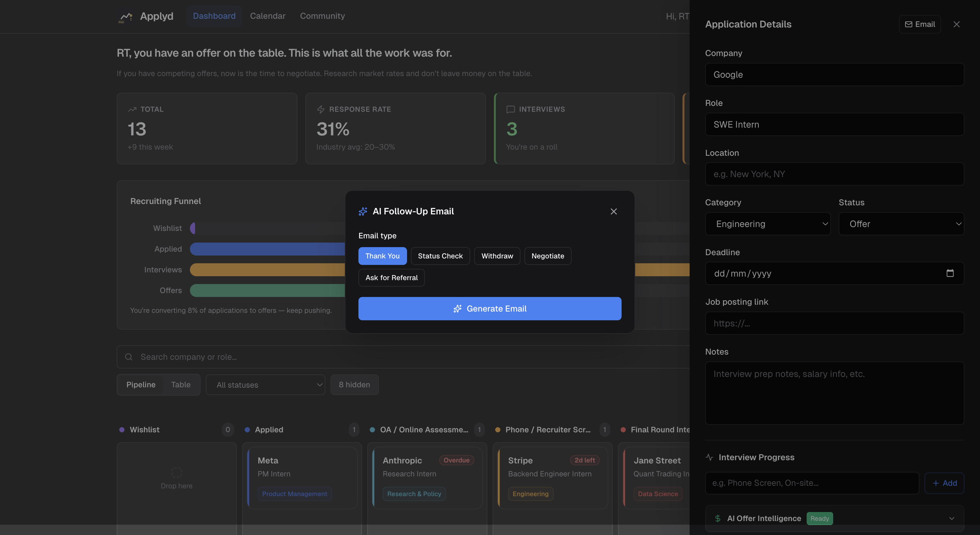Expand the AI Offer Intelligence section
This screenshot has height=535, width=980.
951,518
